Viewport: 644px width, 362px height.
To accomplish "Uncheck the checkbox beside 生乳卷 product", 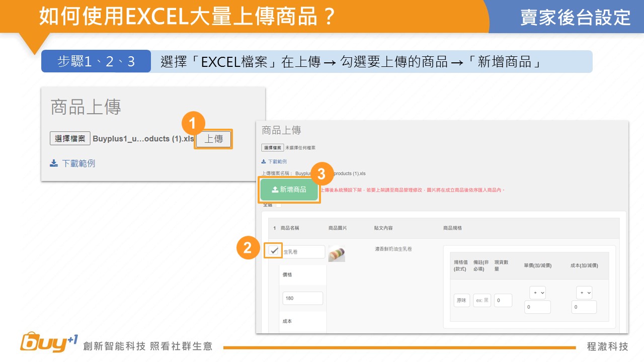I will [274, 251].
